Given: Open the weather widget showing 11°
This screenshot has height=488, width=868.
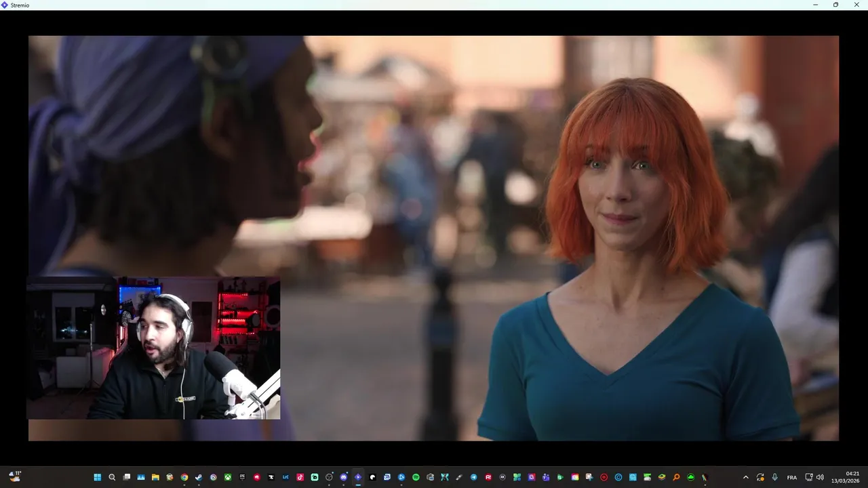Looking at the screenshot, I should pos(15,476).
